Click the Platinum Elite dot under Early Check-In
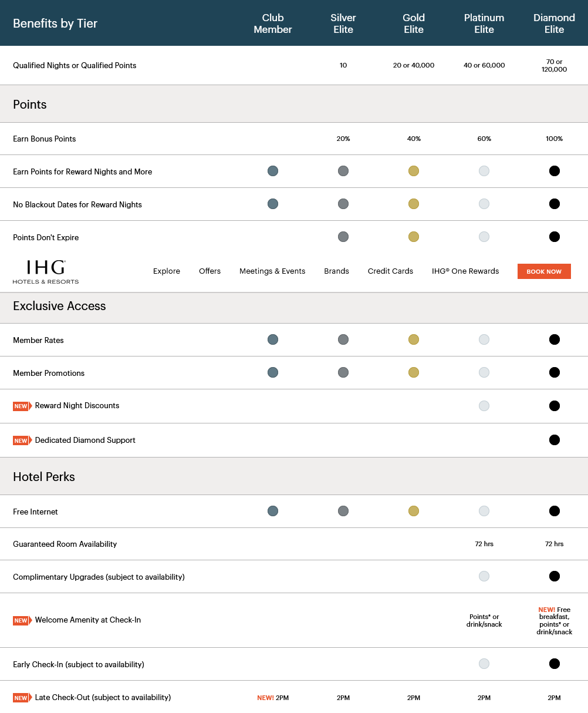Screen dimensions: 588x713 coord(484,664)
